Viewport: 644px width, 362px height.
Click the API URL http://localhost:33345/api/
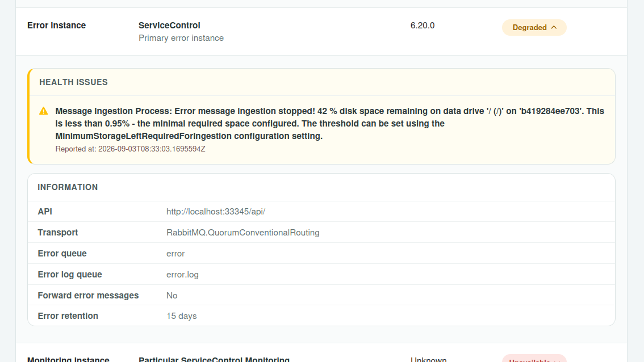click(x=216, y=212)
